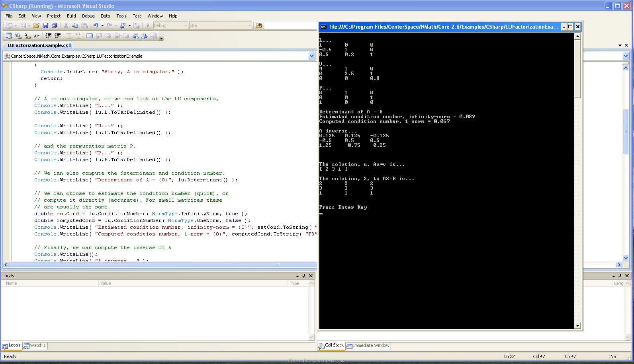
Task: Open the members dropdown at right of editor
Action: (626, 56)
